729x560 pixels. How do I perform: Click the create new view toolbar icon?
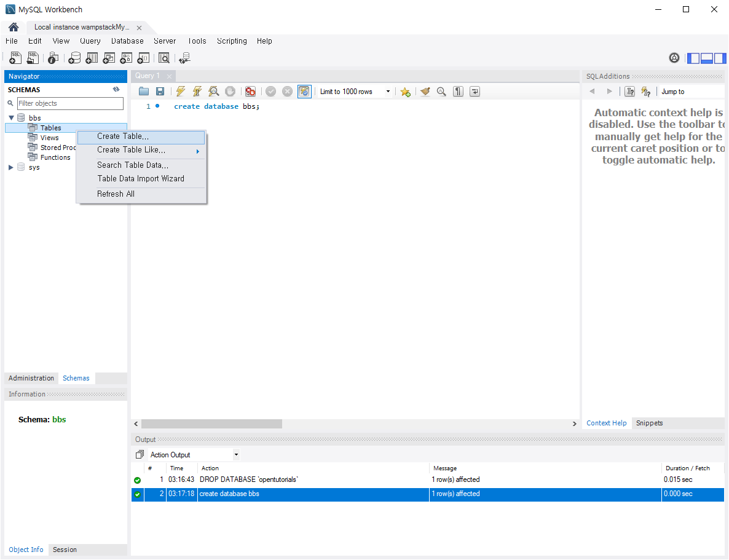click(109, 58)
